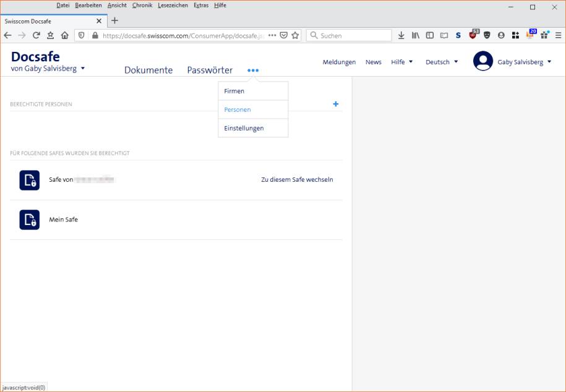Screen dimensions: 566x392
Task: Switch to the Passwörter tab
Action: point(210,70)
